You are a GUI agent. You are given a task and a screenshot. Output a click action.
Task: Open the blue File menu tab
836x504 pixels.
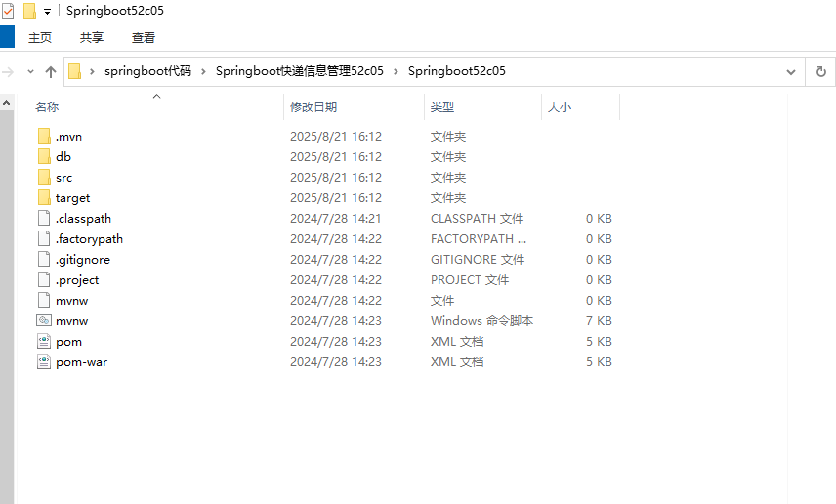pos(8,37)
